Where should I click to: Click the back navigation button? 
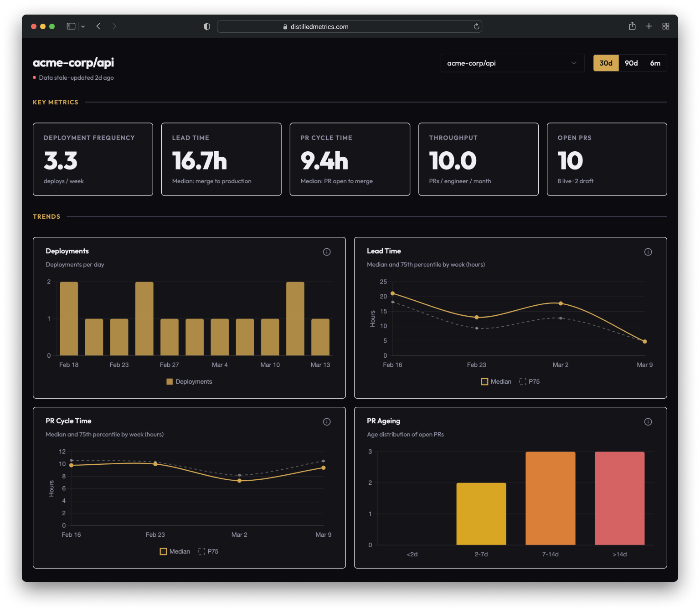point(98,26)
